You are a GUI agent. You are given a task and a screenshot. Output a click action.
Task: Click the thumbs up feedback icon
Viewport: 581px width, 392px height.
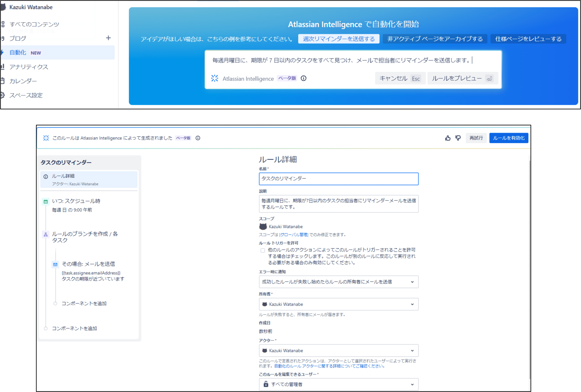(x=447, y=138)
